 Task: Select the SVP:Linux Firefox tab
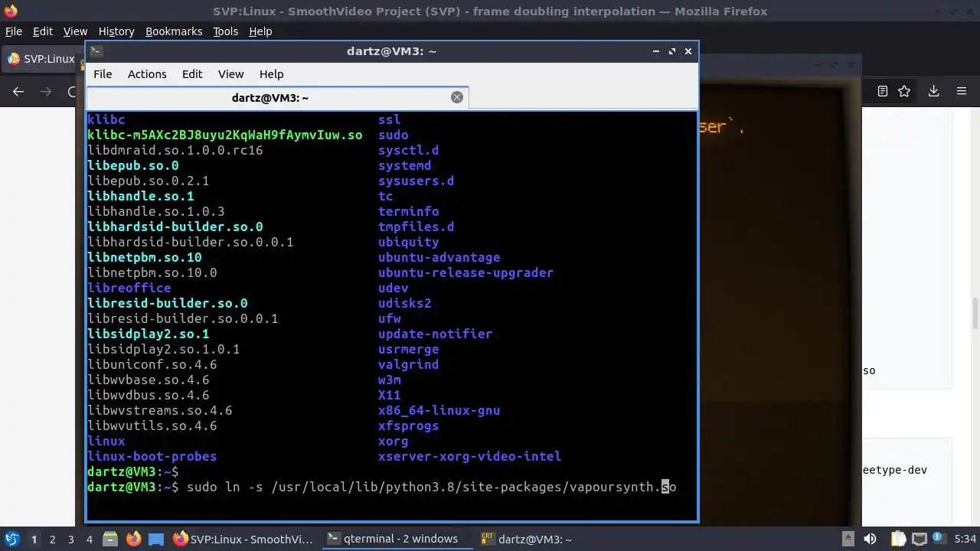[x=42, y=59]
